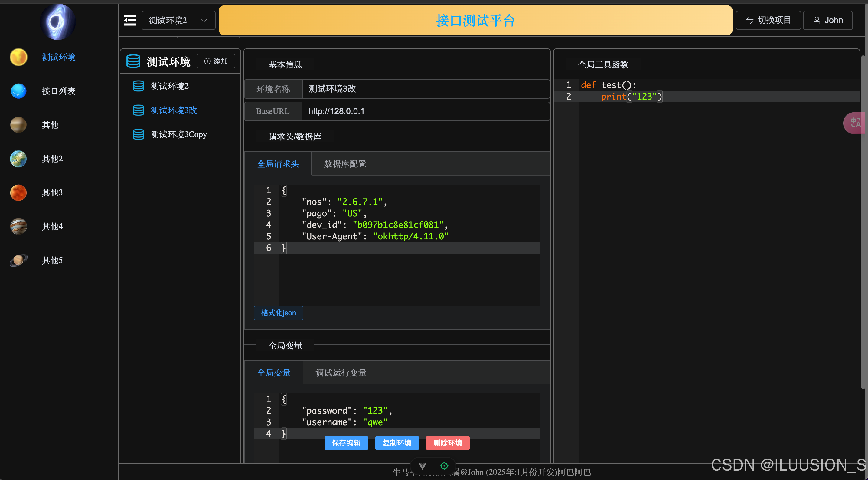This screenshot has width=868, height=480.
Task: Click the 格式化json button
Action: (278, 313)
